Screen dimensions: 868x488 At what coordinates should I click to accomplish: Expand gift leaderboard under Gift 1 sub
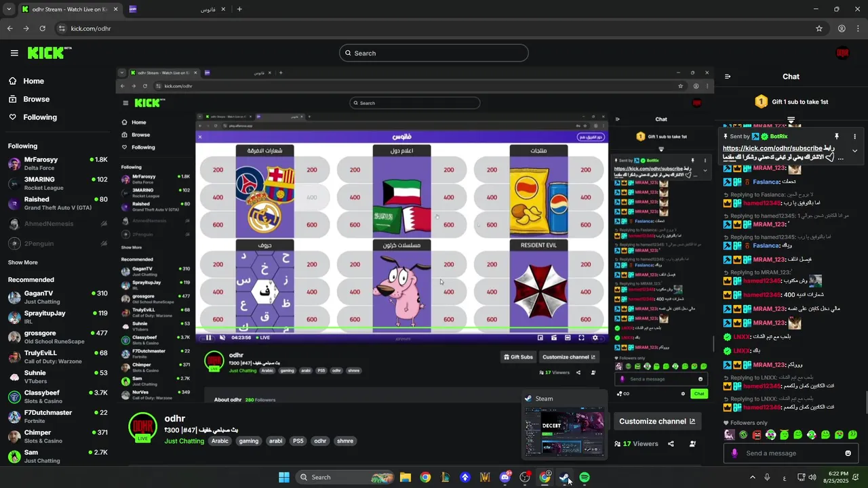tap(791, 120)
